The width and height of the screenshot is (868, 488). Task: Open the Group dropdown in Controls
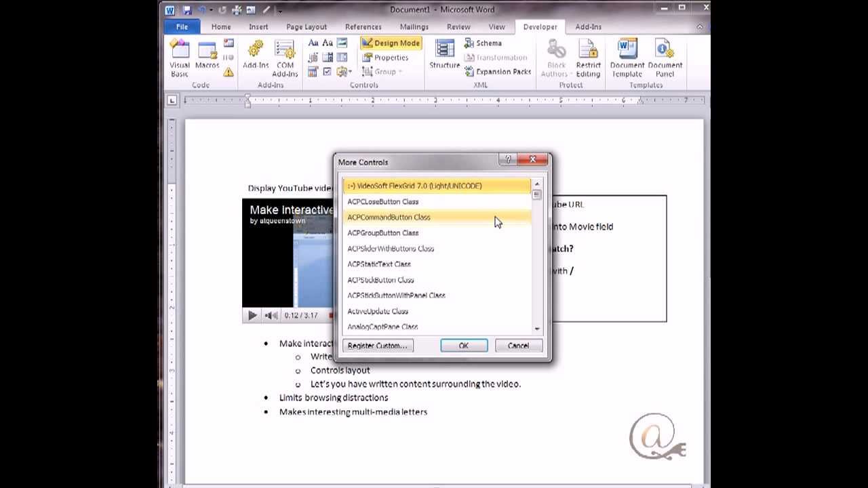tap(382, 72)
